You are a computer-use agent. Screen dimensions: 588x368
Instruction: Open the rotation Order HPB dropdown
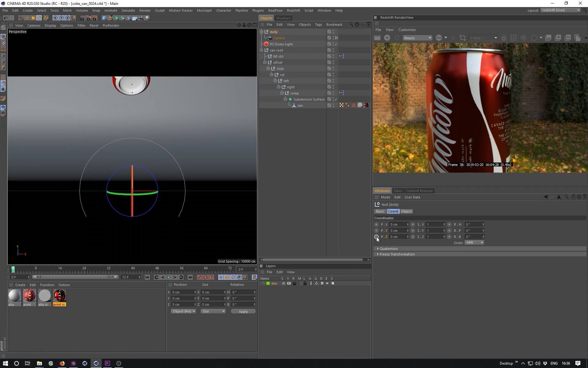pos(474,243)
